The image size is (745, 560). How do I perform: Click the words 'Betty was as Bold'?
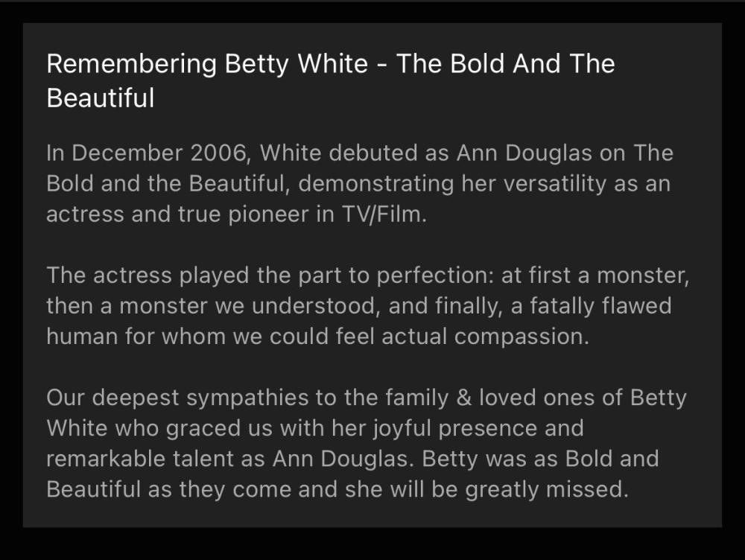point(516,459)
